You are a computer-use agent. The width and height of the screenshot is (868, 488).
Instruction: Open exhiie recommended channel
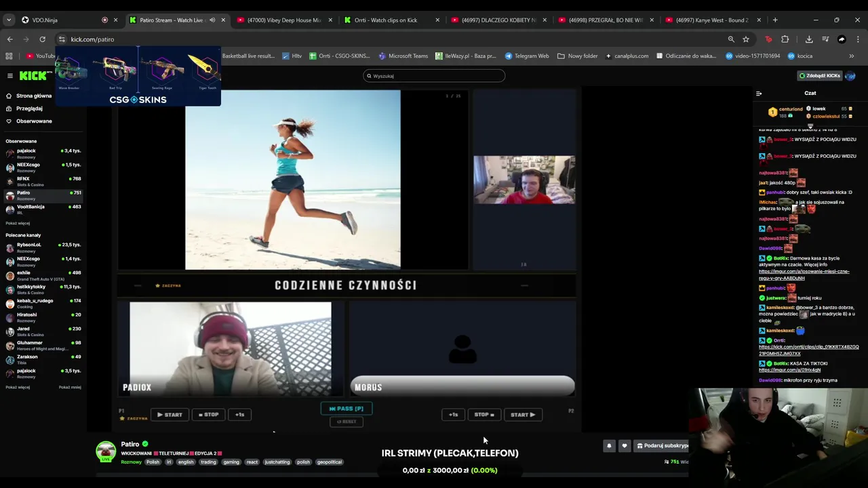coord(43,275)
